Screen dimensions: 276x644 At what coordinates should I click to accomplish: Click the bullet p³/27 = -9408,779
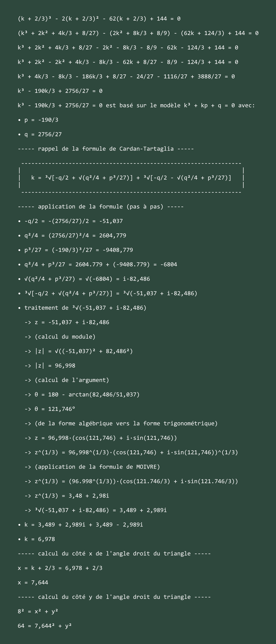[x=75, y=250]
